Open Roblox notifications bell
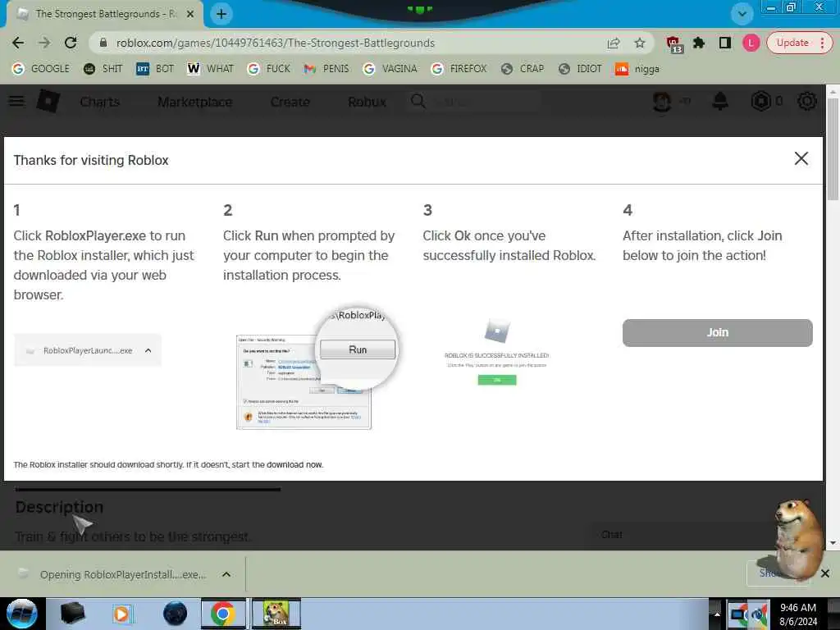This screenshot has width=840, height=630. 720,101
